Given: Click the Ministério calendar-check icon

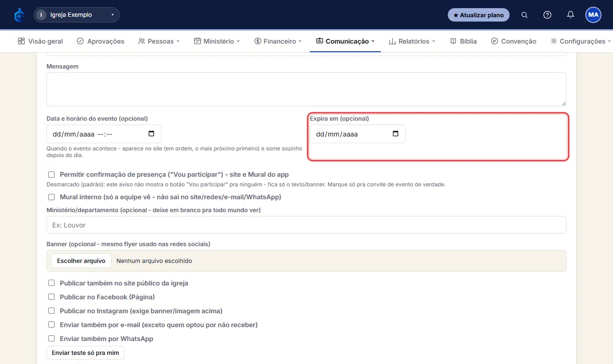Looking at the screenshot, I should point(197,41).
